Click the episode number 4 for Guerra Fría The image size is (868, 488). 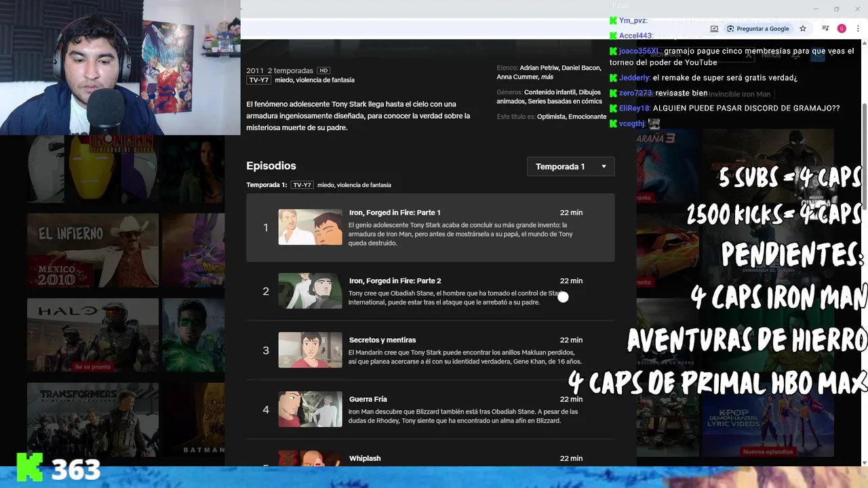[266, 409]
